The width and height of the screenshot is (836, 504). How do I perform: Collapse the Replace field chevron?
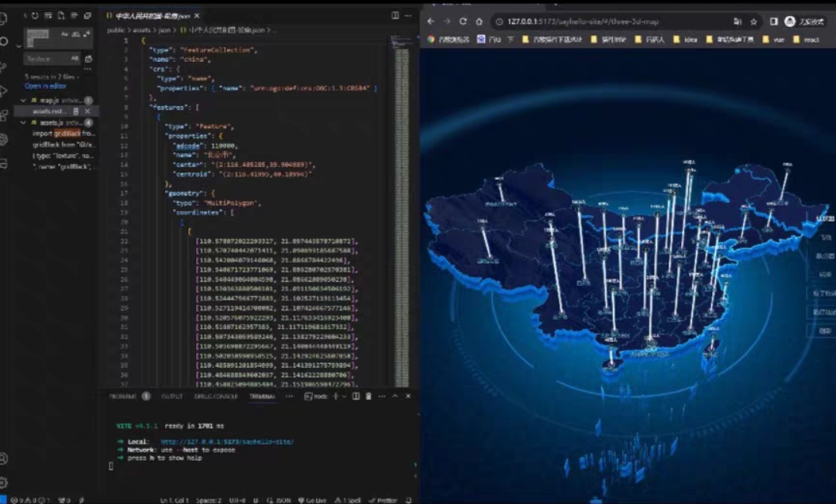point(19,46)
